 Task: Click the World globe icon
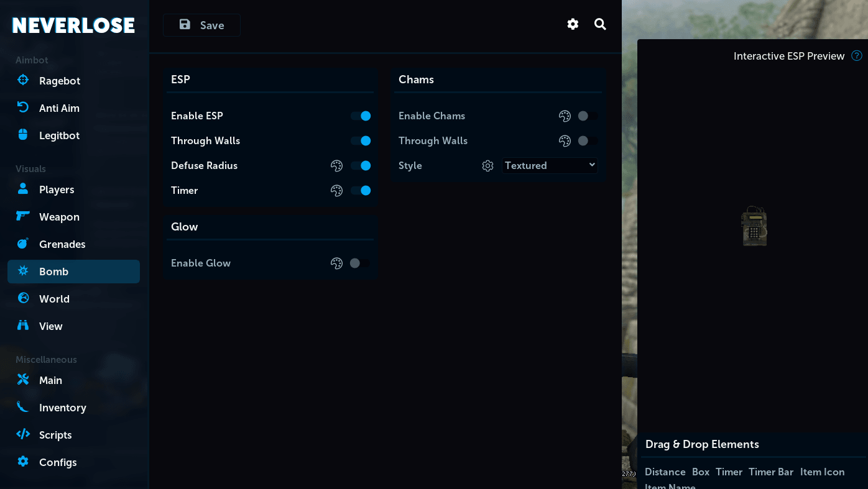coord(23,298)
